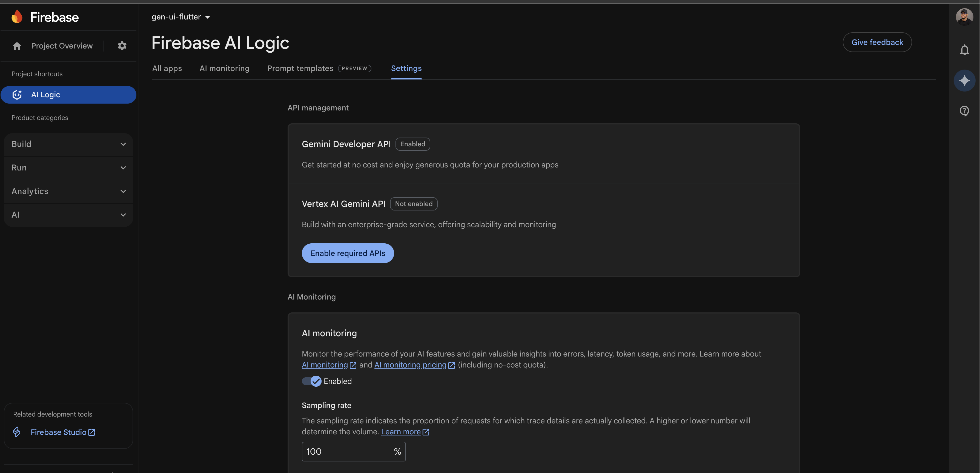
Task: Click the Related development tools label
Action: coord(53,414)
